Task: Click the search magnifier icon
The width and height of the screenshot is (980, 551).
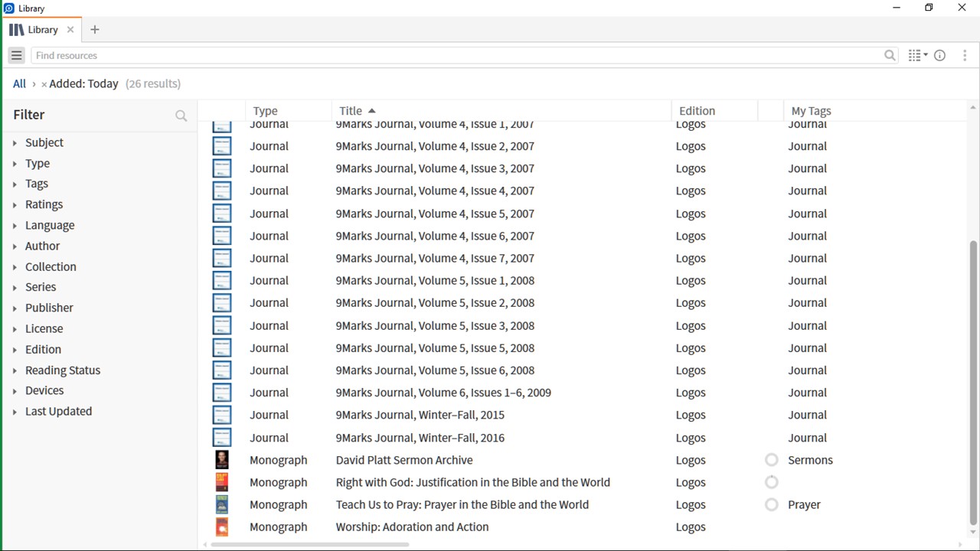Action: pos(890,55)
